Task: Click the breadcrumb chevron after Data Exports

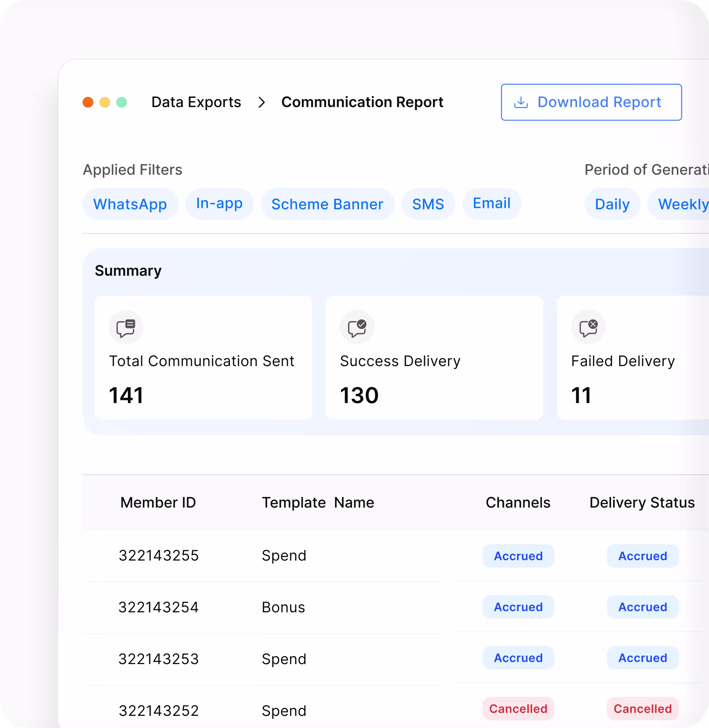Action: (262, 102)
